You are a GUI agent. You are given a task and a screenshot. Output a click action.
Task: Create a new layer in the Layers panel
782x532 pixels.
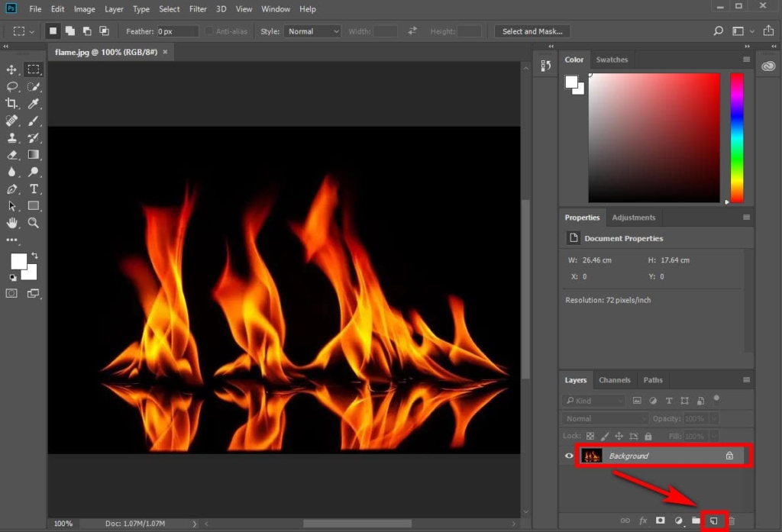point(713,520)
